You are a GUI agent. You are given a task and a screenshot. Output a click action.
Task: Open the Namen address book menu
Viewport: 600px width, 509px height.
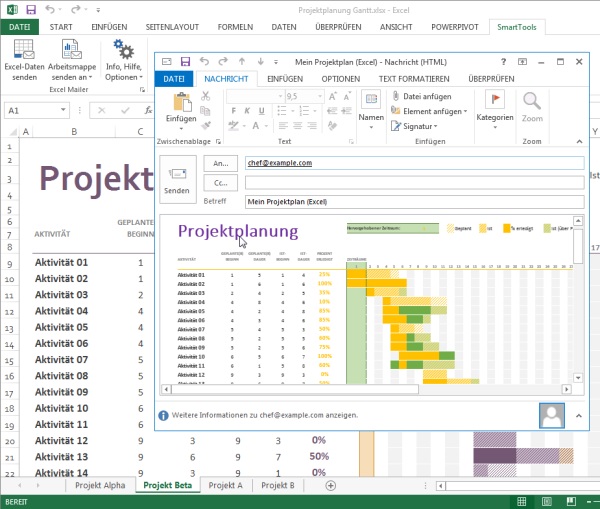pyautogui.click(x=371, y=110)
